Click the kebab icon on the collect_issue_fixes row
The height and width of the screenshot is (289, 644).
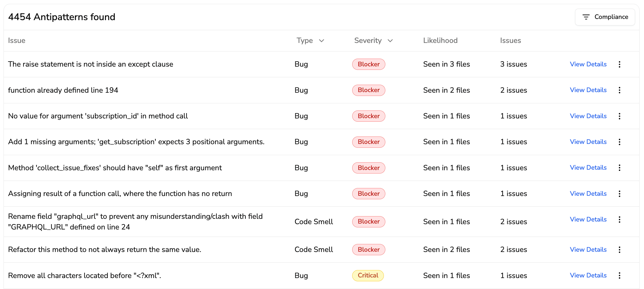click(x=619, y=168)
